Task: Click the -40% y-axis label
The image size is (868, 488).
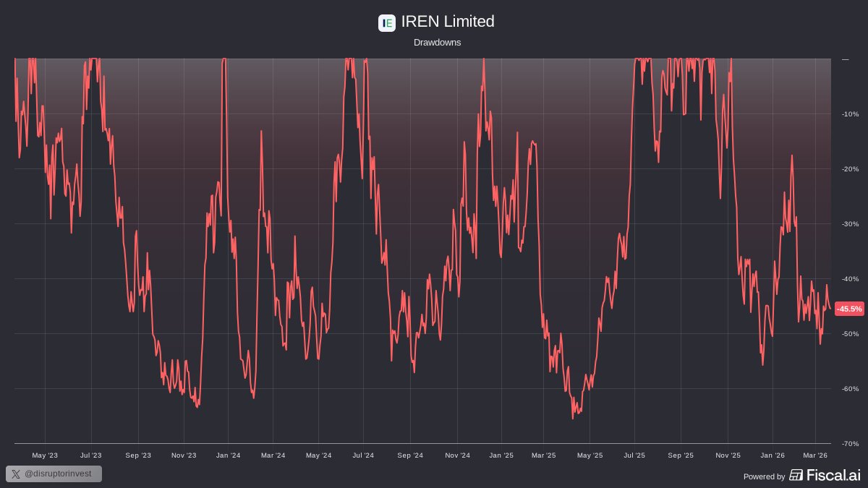Action: coord(849,279)
